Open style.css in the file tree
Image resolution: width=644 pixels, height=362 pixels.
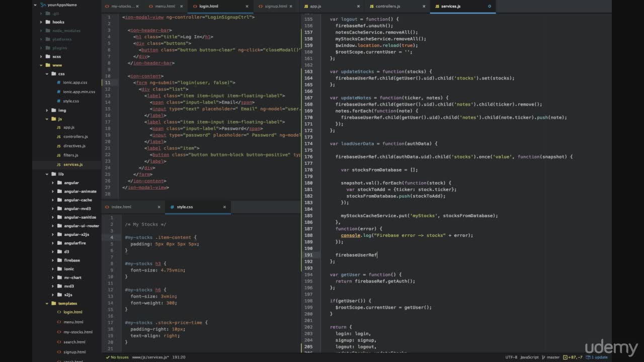71,101
